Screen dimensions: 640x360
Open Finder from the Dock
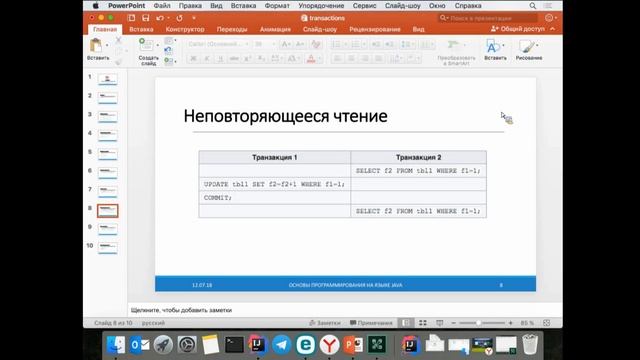[116, 345]
